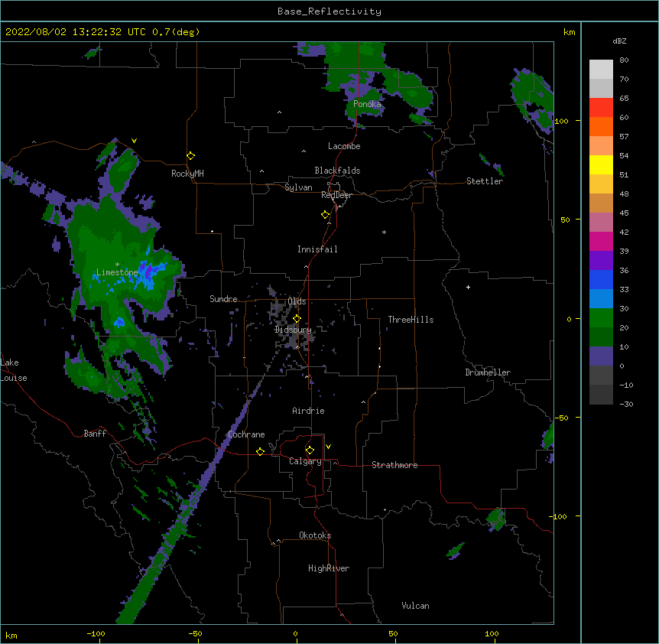Pick the red swatch in dBZ legend

click(601, 108)
